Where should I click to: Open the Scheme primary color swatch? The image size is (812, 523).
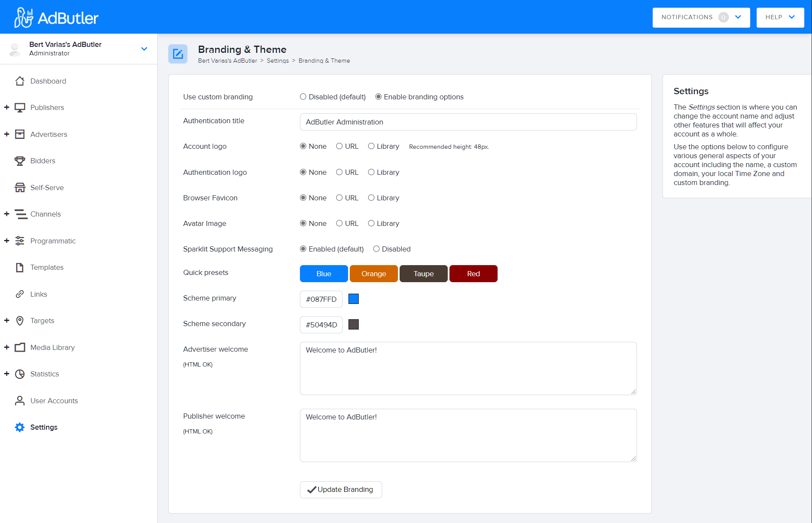pos(353,299)
